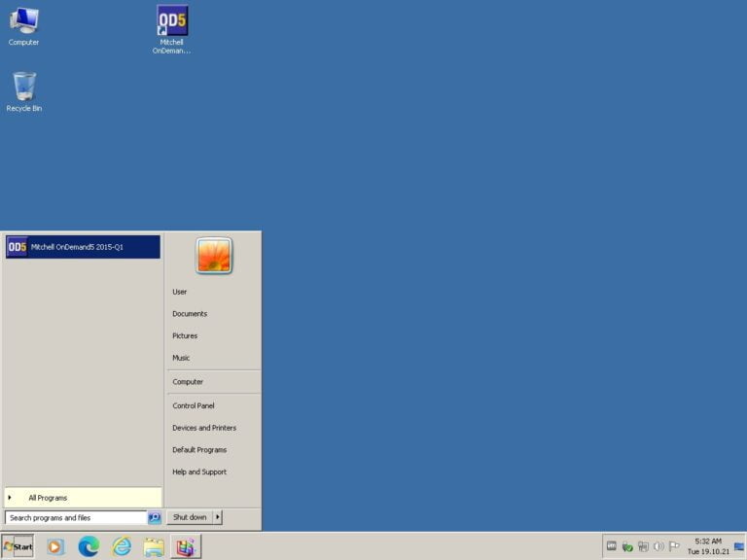
Task: Launch Internet Explorer from the taskbar
Action: click(122, 546)
